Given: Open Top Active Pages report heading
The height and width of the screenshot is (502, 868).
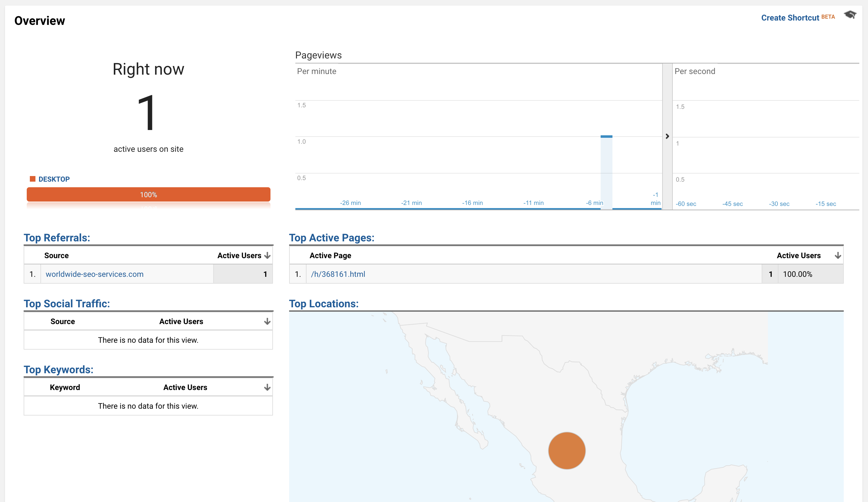Looking at the screenshot, I should tap(331, 238).
